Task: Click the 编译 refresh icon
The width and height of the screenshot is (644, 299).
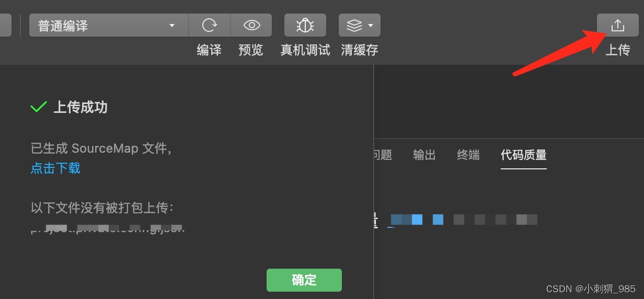Action: coord(209,25)
